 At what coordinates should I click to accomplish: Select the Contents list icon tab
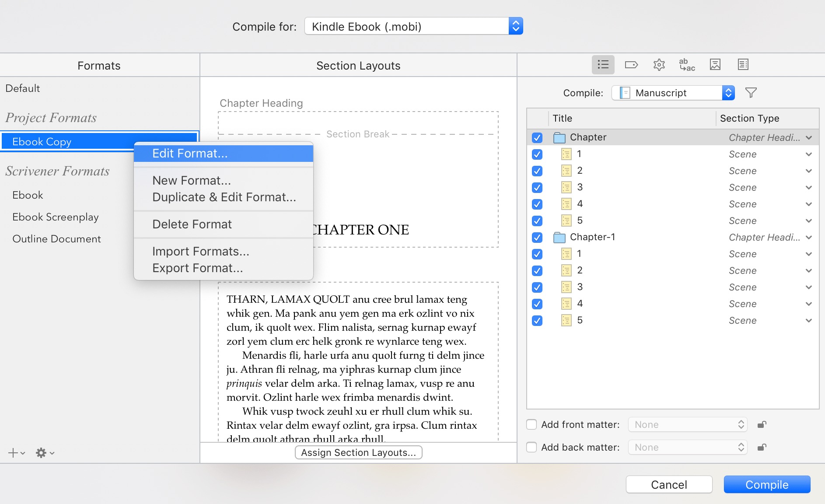(x=603, y=65)
